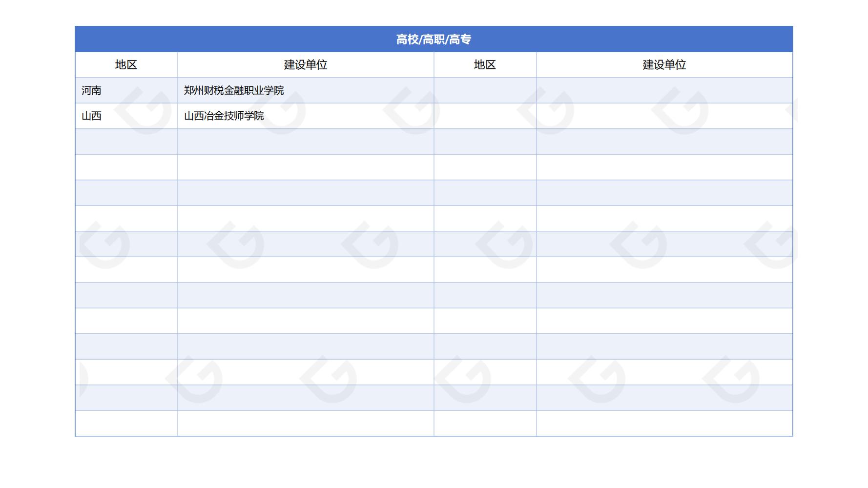Click empty cell directly right of 山西冶金技师学院
Screen dimensions: 868x488
[x=485, y=116]
